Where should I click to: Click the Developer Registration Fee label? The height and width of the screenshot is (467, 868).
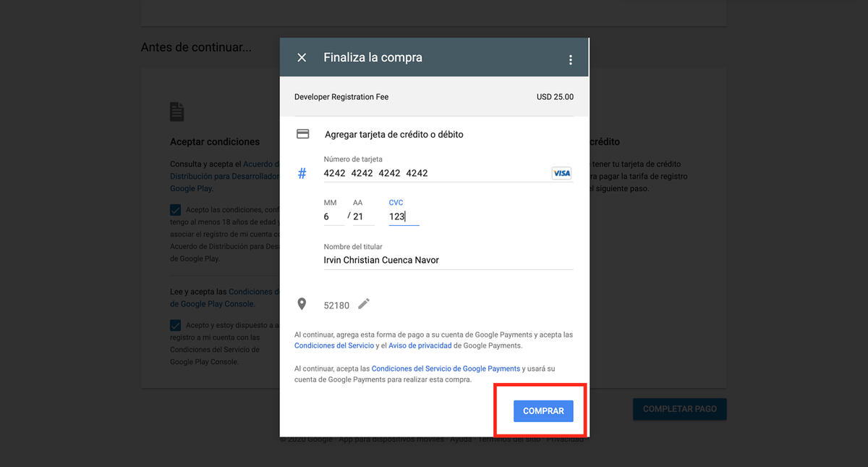click(x=341, y=97)
